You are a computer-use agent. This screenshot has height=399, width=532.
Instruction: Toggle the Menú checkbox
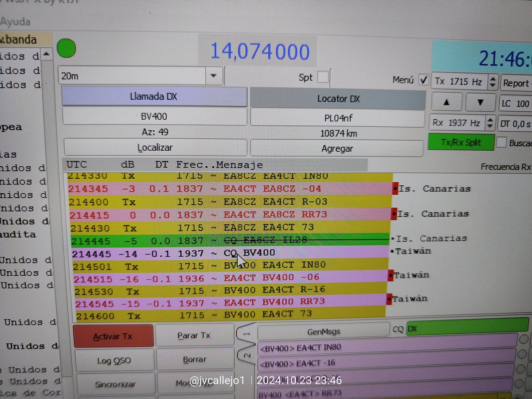coord(423,80)
